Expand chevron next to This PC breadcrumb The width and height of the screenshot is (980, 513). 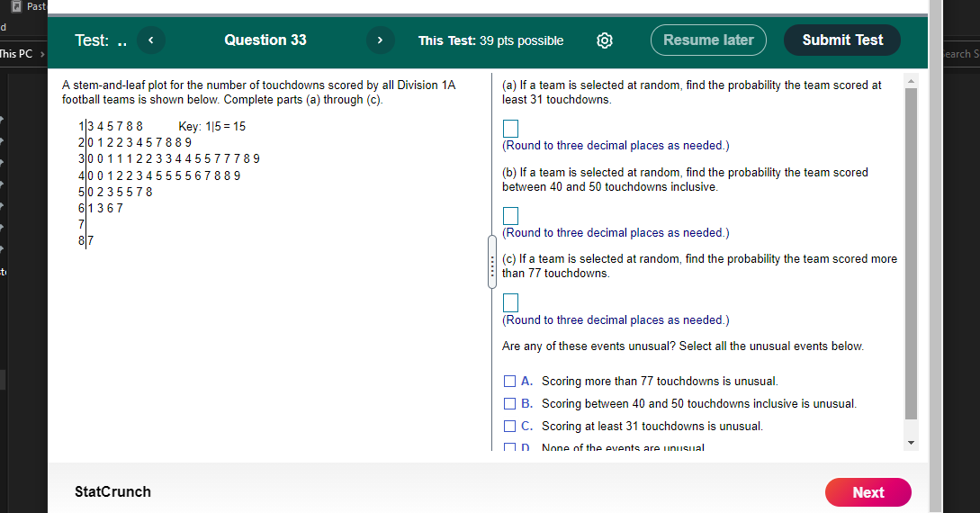tap(42, 54)
